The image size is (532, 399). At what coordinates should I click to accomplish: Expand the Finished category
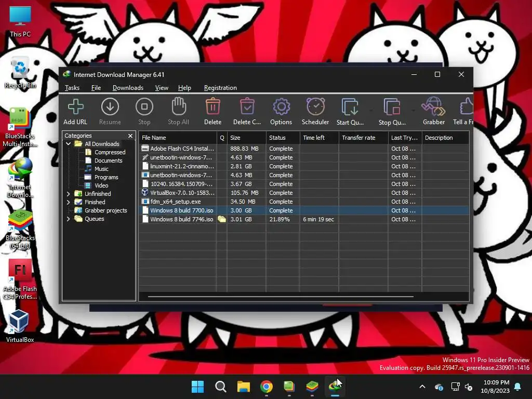tap(68, 202)
